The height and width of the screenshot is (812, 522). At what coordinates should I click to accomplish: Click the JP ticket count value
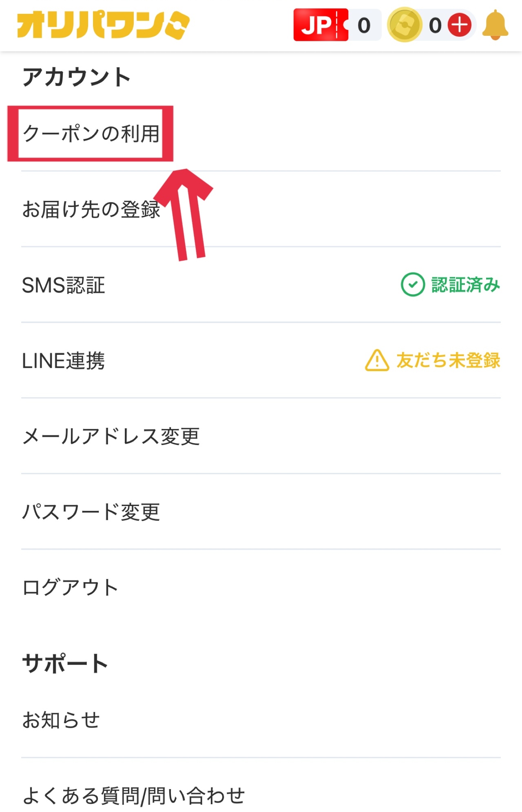pos(364,25)
